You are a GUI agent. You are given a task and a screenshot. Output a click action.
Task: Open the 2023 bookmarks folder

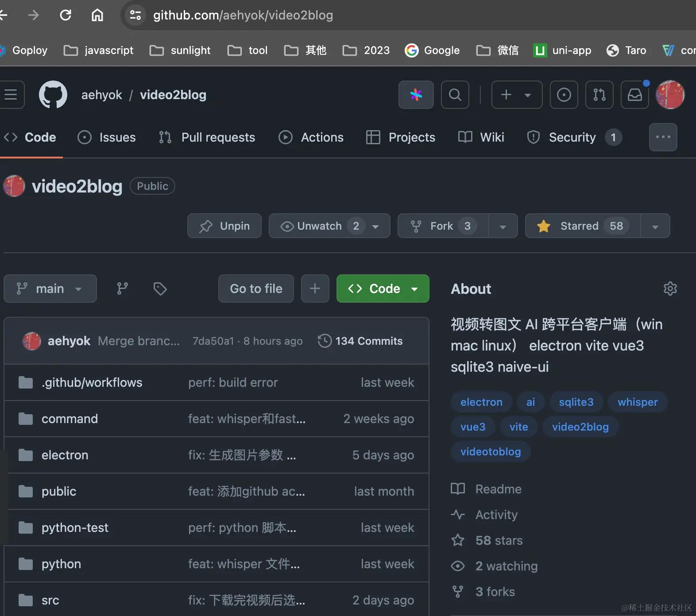coord(366,50)
